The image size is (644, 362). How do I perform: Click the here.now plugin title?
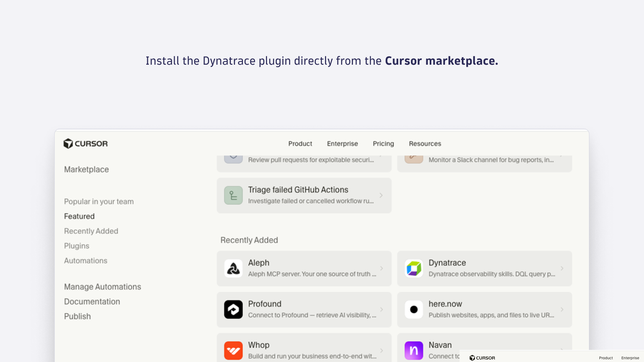pos(445,304)
